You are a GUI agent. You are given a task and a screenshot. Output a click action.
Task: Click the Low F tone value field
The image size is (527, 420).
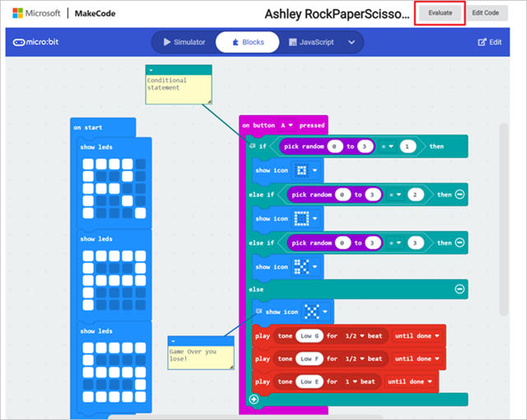[310, 358]
